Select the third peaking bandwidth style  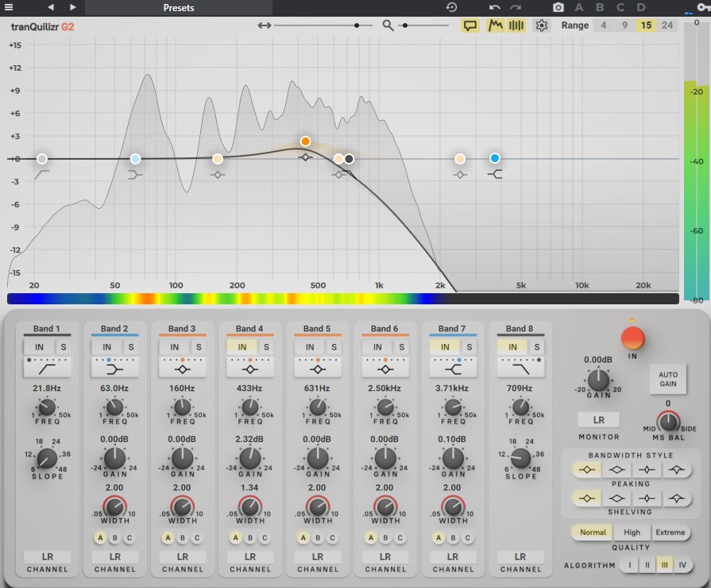click(x=647, y=470)
